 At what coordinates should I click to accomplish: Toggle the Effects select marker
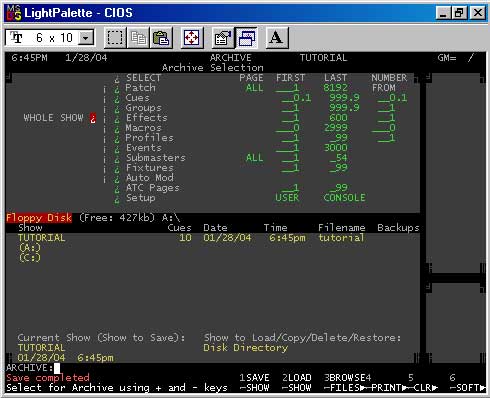point(117,119)
